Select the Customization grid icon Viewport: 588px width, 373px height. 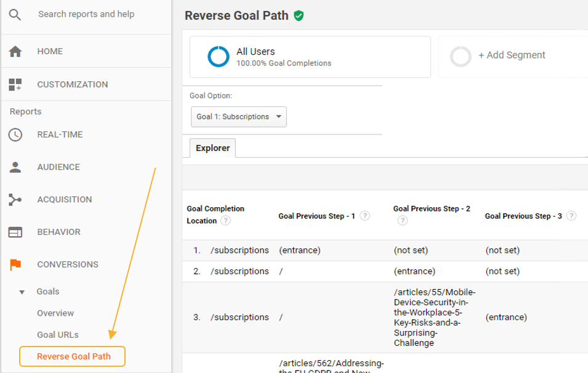tap(14, 84)
